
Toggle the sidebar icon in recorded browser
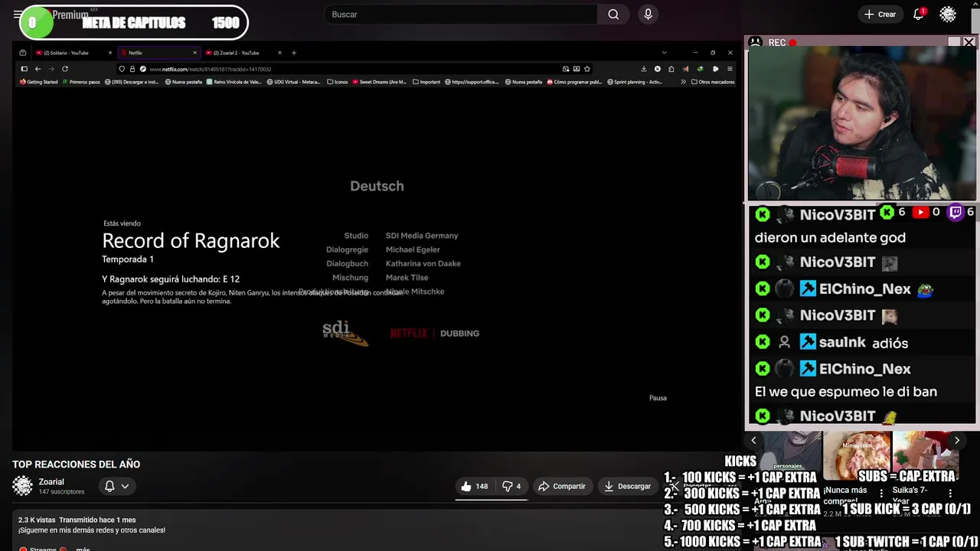(24, 69)
